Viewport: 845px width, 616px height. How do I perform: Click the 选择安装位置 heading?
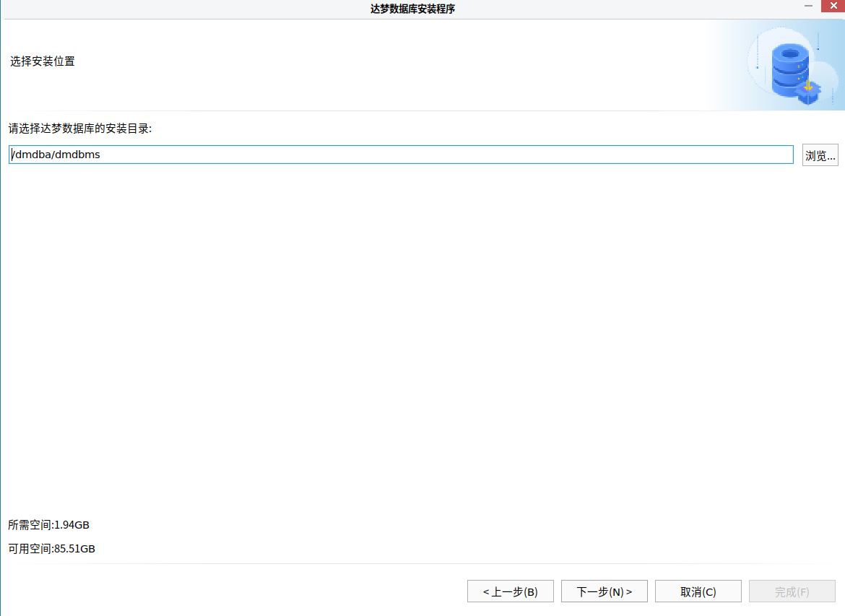pos(43,61)
